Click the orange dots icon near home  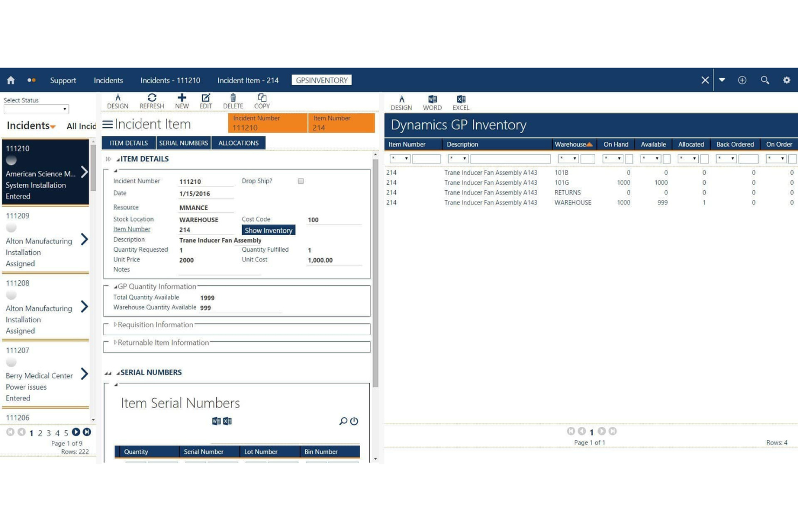pos(31,80)
